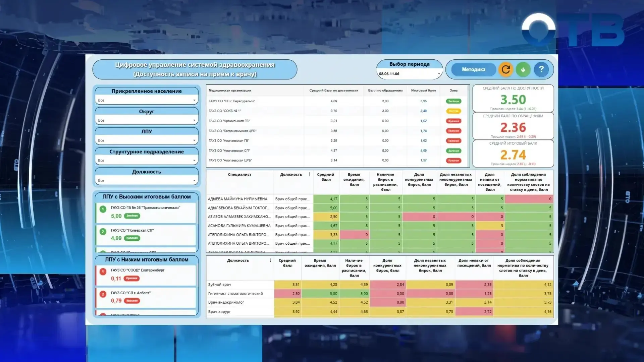The width and height of the screenshot is (644, 362).
Task: Select the ГАУЗ СО "Полевская СП" card
Action: pyautogui.click(x=146, y=235)
